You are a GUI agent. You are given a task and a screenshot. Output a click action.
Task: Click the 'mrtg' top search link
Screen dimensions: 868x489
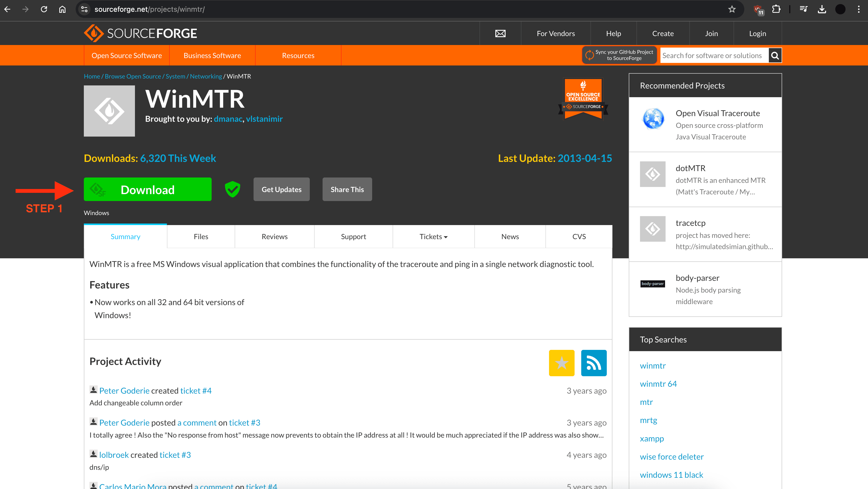coord(648,420)
